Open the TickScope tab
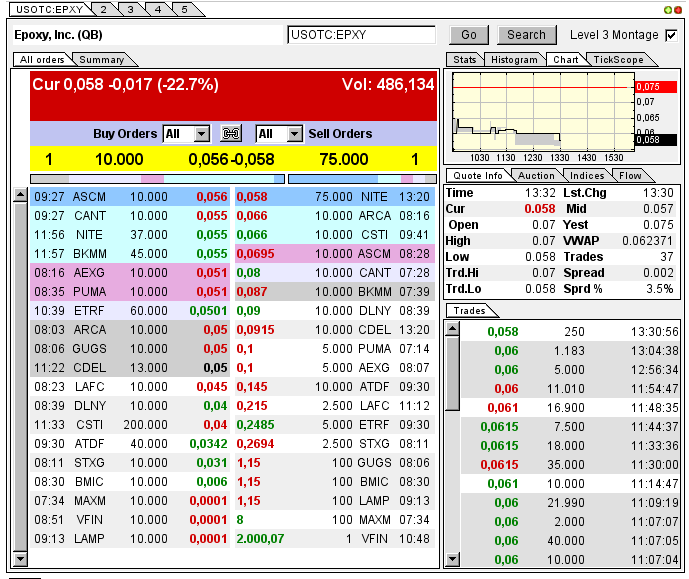 tap(618, 60)
